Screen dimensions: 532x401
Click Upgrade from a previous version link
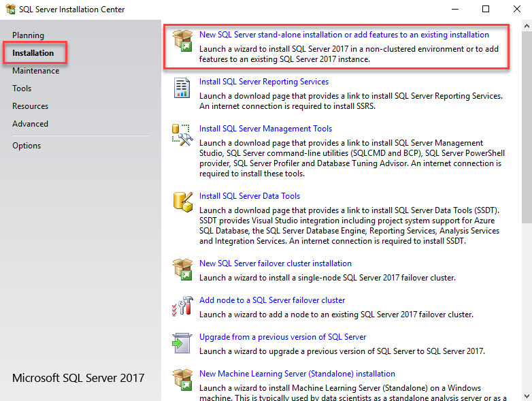click(x=282, y=337)
